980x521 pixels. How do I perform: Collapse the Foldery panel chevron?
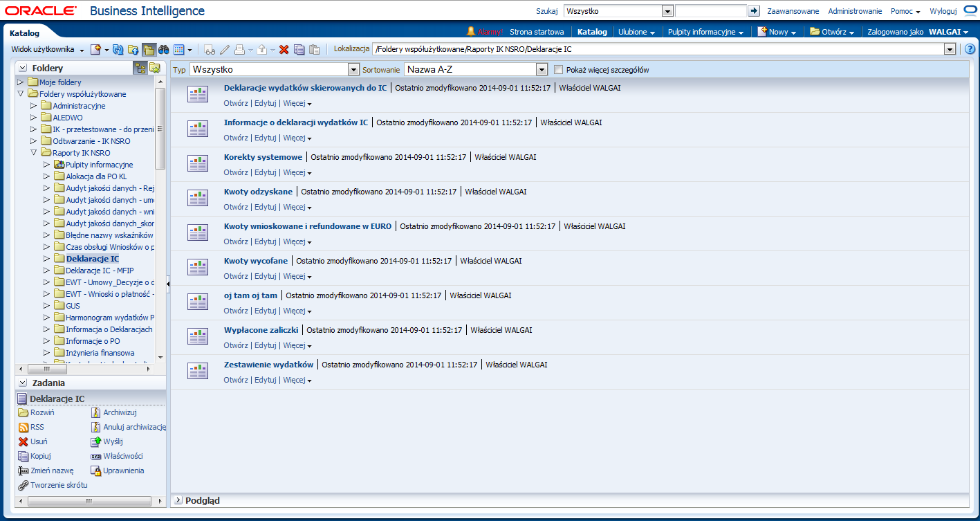(23, 68)
